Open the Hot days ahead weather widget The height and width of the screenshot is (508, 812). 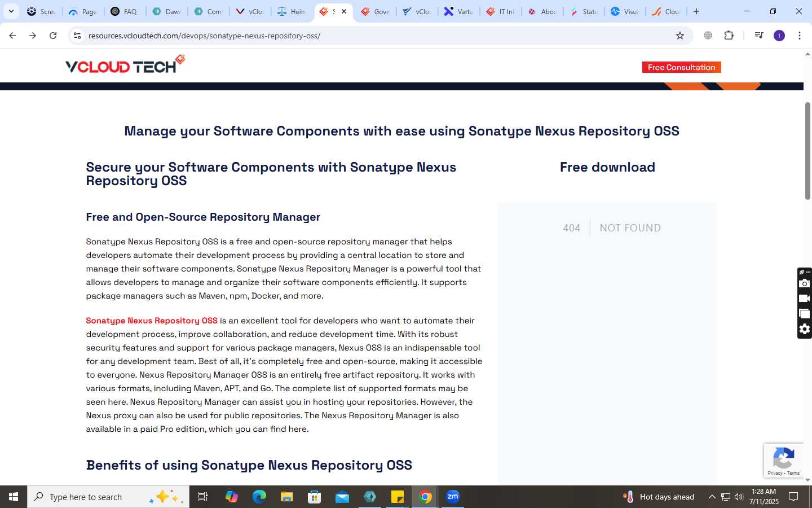659,497
